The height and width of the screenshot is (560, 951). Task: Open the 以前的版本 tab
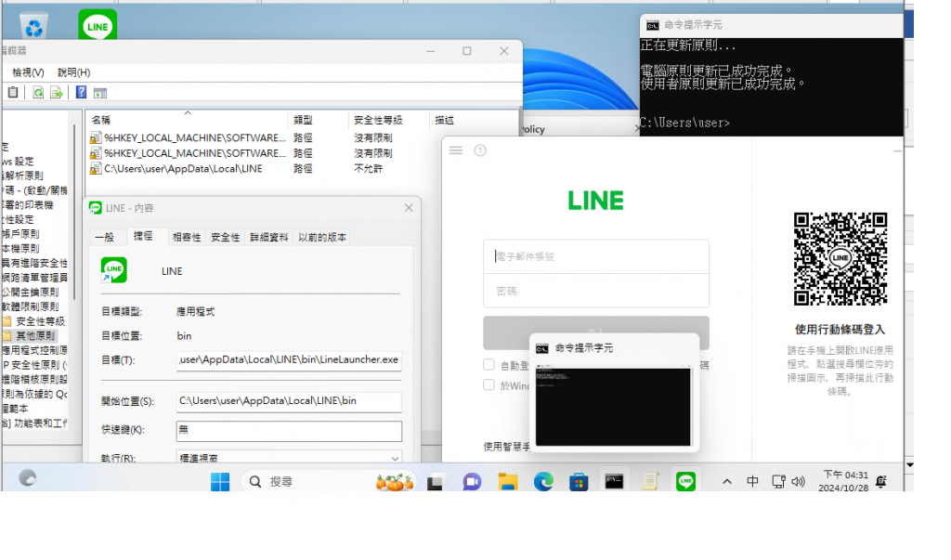[322, 237]
